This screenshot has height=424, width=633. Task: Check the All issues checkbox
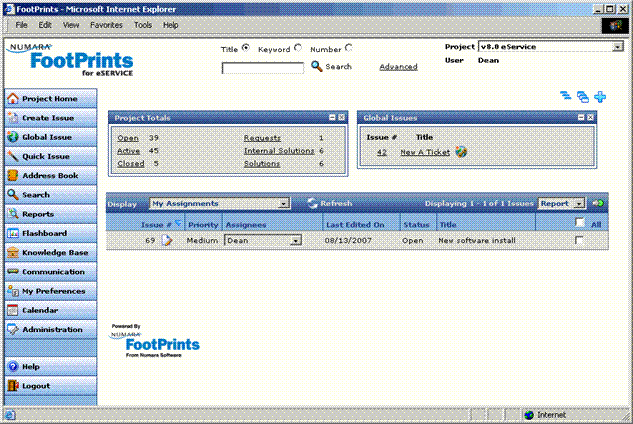tap(580, 222)
